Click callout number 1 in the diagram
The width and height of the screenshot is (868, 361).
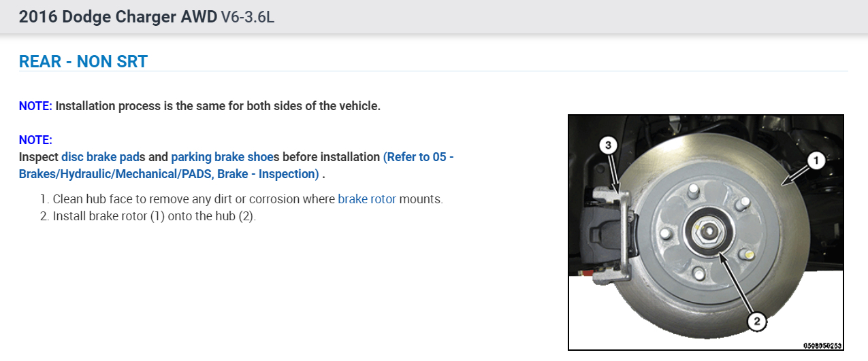click(815, 160)
